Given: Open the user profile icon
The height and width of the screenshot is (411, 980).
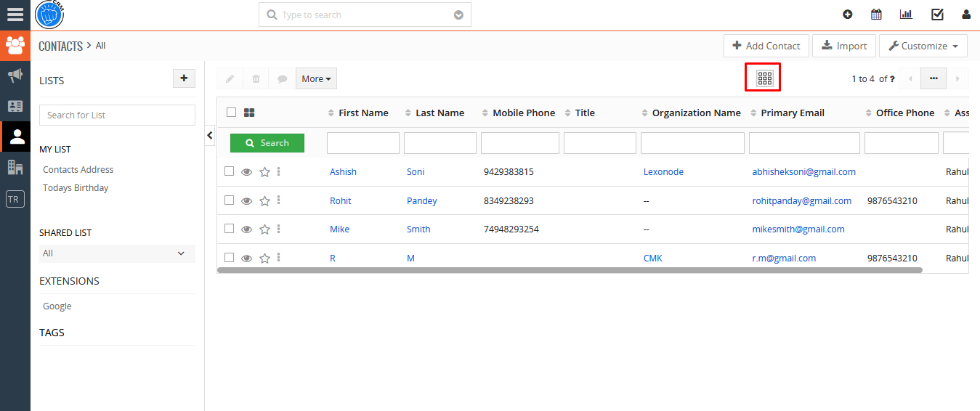Looking at the screenshot, I should [x=966, y=15].
